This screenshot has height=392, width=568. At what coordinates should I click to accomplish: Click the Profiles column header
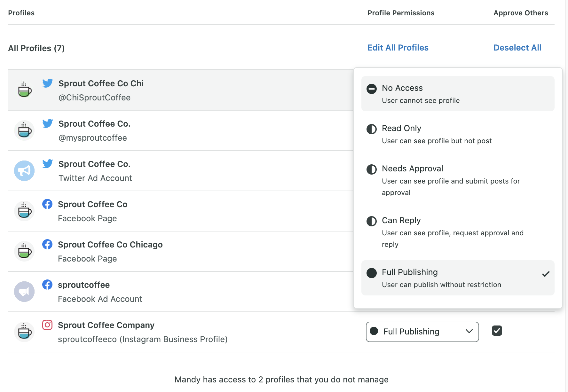point(21,13)
